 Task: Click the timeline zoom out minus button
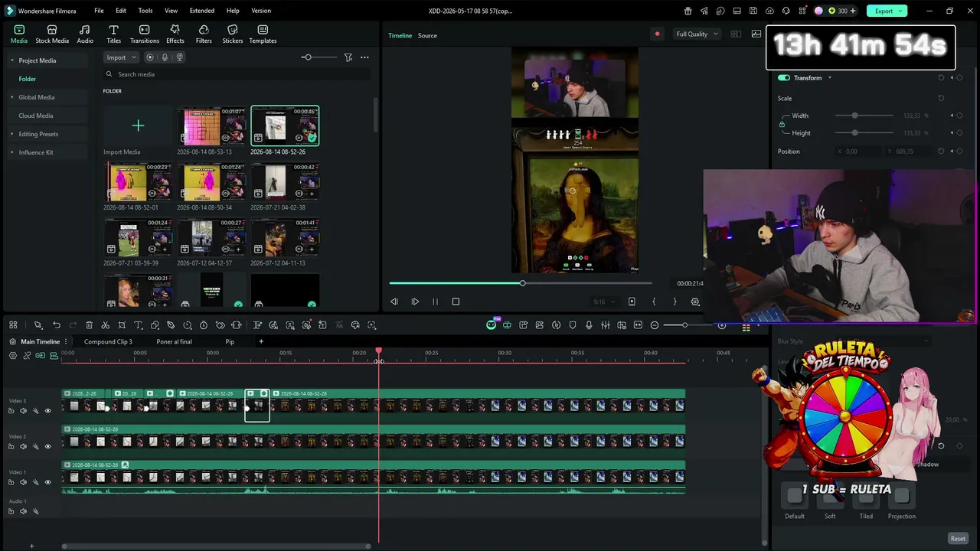coord(655,325)
